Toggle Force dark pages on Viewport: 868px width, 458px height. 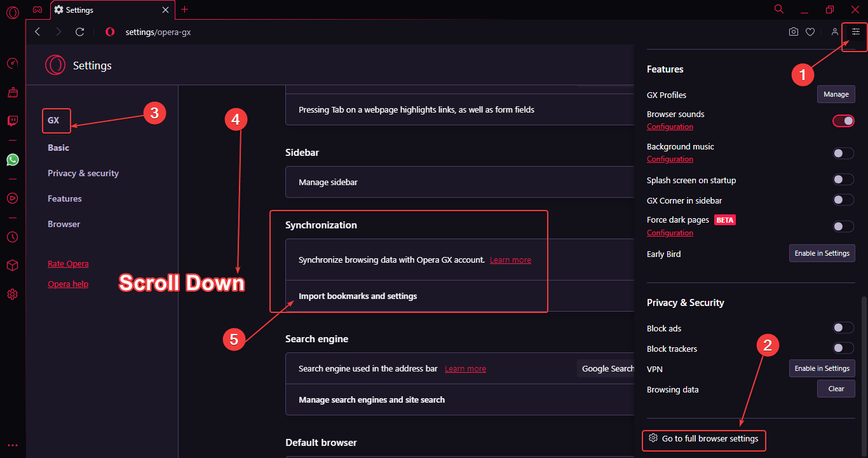[843, 226]
